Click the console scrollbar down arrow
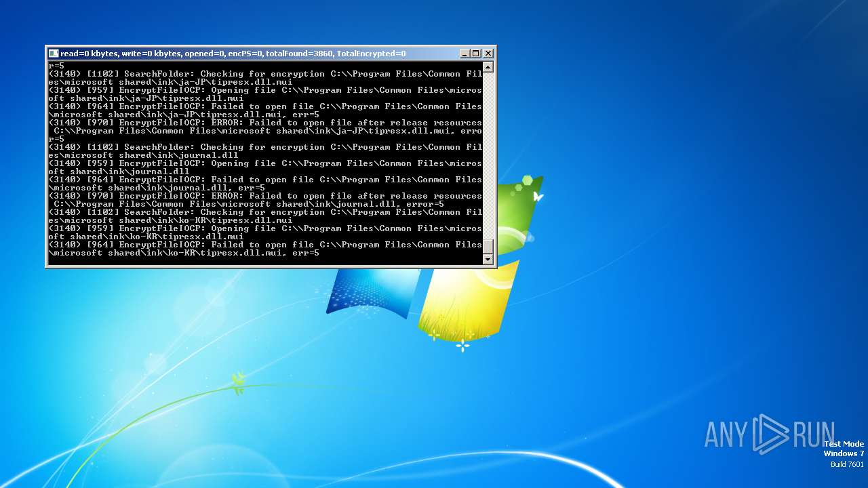 [488, 259]
